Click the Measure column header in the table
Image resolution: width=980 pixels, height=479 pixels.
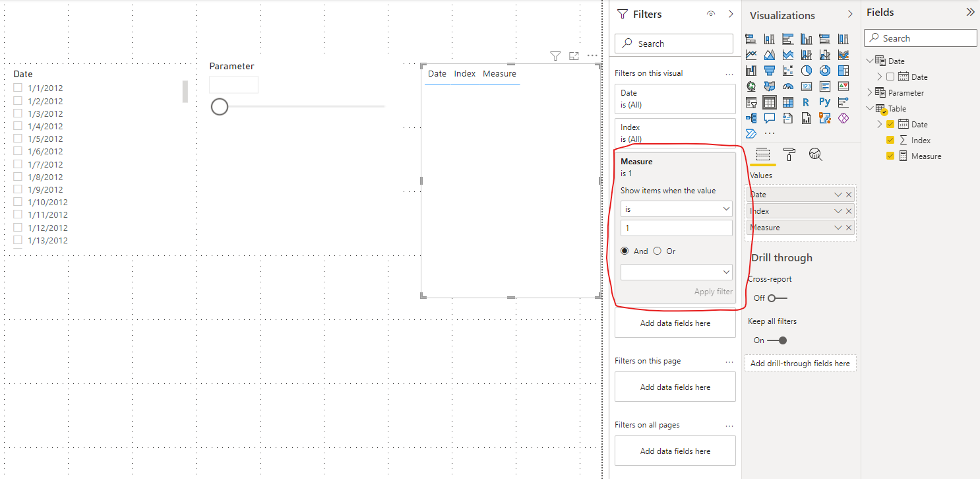click(499, 73)
